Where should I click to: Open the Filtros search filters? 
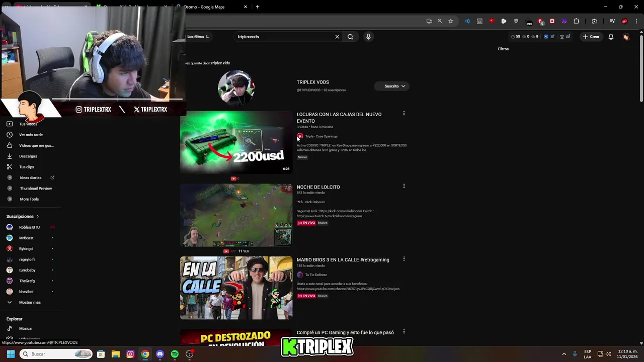point(503,49)
